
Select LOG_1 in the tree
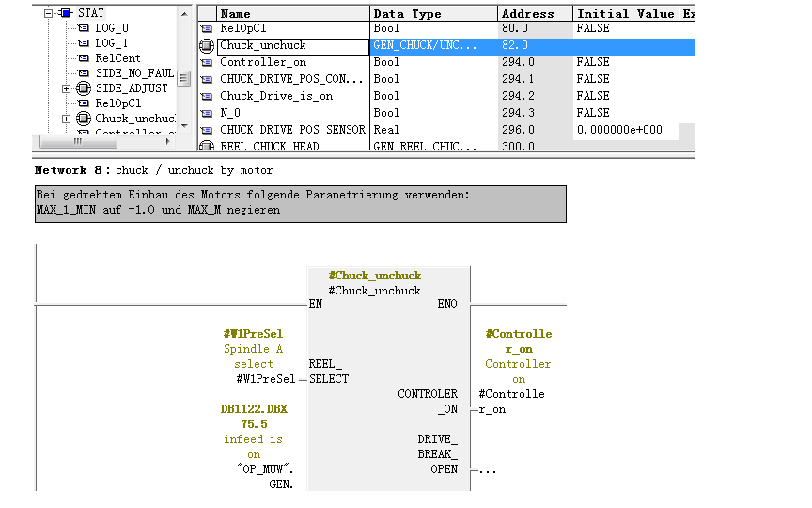click(111, 43)
